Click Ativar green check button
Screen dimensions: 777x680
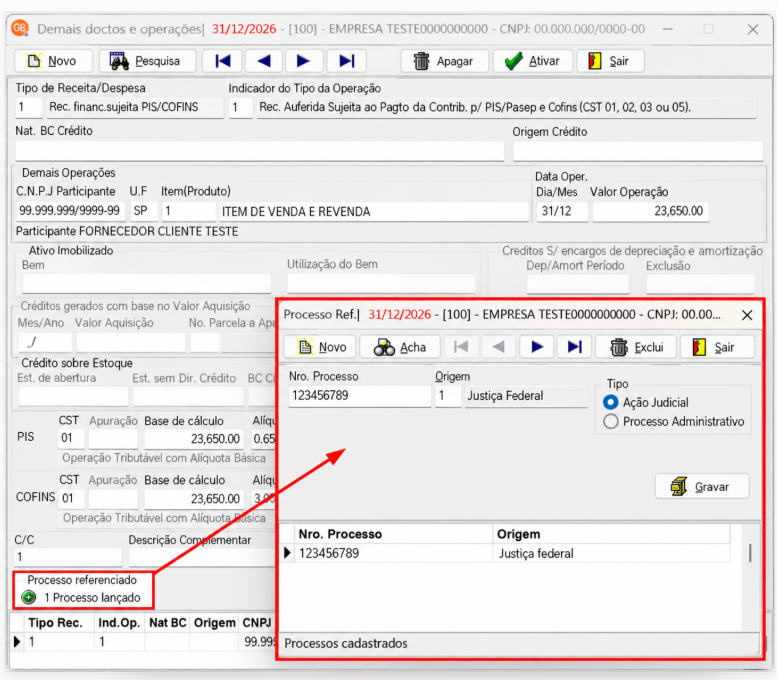click(533, 61)
